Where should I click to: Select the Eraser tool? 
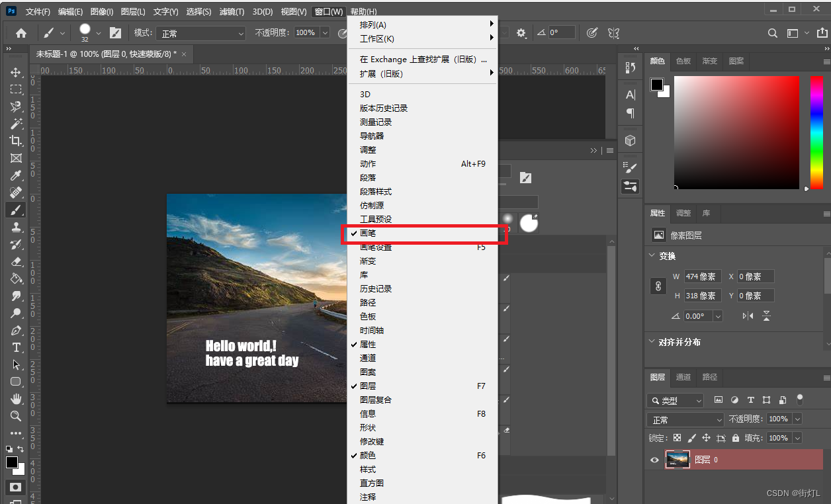[x=16, y=261]
